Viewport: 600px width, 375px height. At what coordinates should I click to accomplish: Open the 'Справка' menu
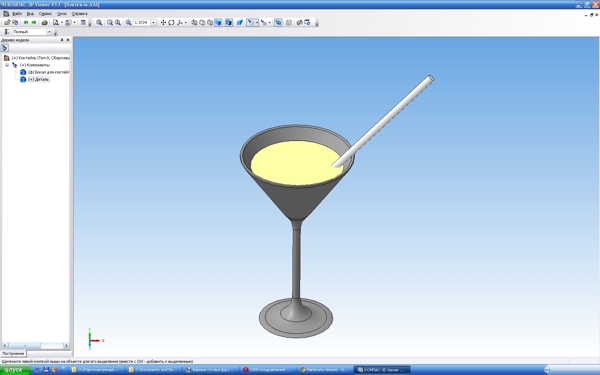coord(80,14)
